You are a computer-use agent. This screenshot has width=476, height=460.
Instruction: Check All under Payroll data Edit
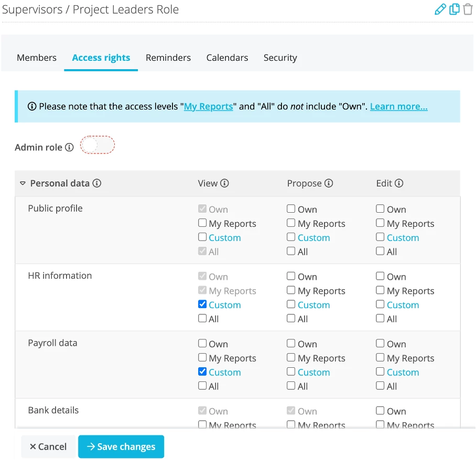tap(380, 386)
